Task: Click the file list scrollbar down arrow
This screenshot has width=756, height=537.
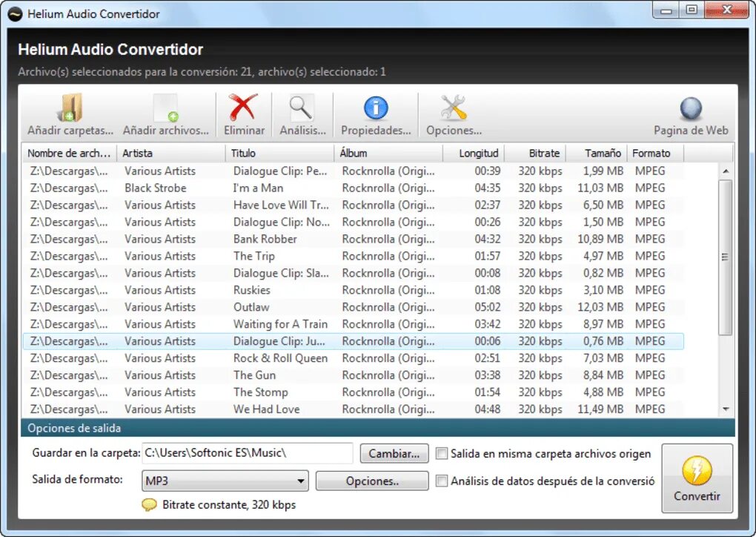Action: [726, 409]
